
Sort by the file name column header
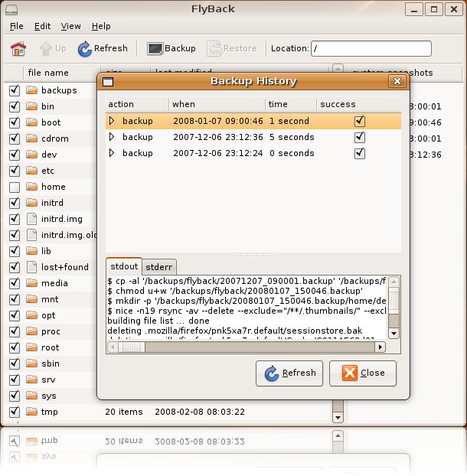coord(62,73)
